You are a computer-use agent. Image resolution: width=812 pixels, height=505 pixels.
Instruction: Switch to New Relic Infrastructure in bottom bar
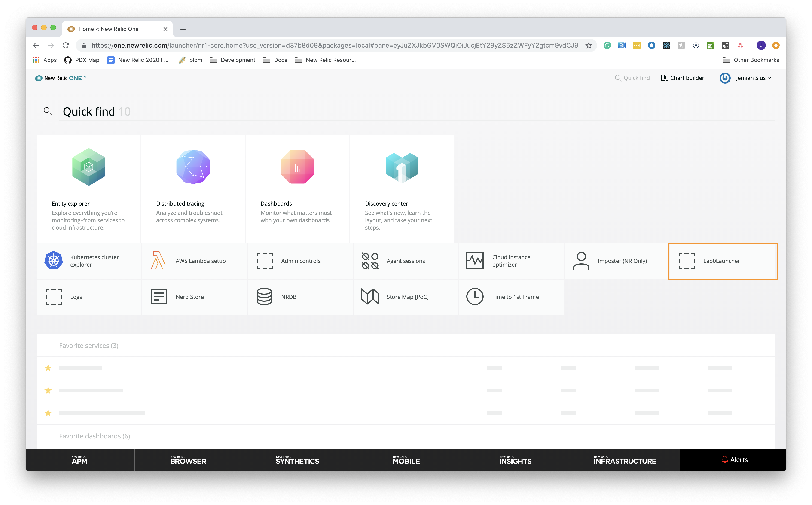tap(625, 460)
